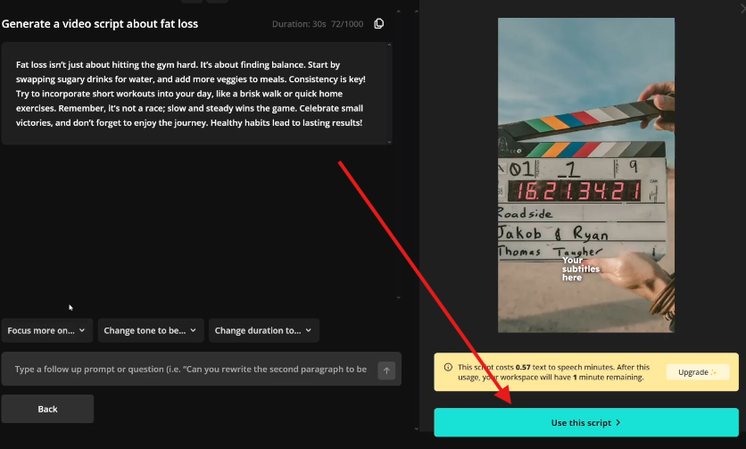Click the 'Generate a video script about fat loss' title

[100, 24]
